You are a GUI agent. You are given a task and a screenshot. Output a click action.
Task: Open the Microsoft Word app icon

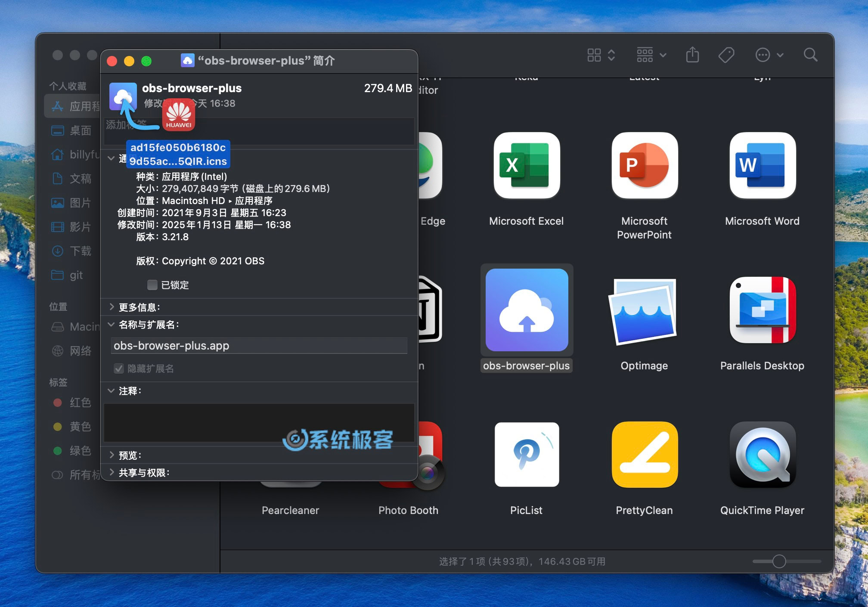763,165
